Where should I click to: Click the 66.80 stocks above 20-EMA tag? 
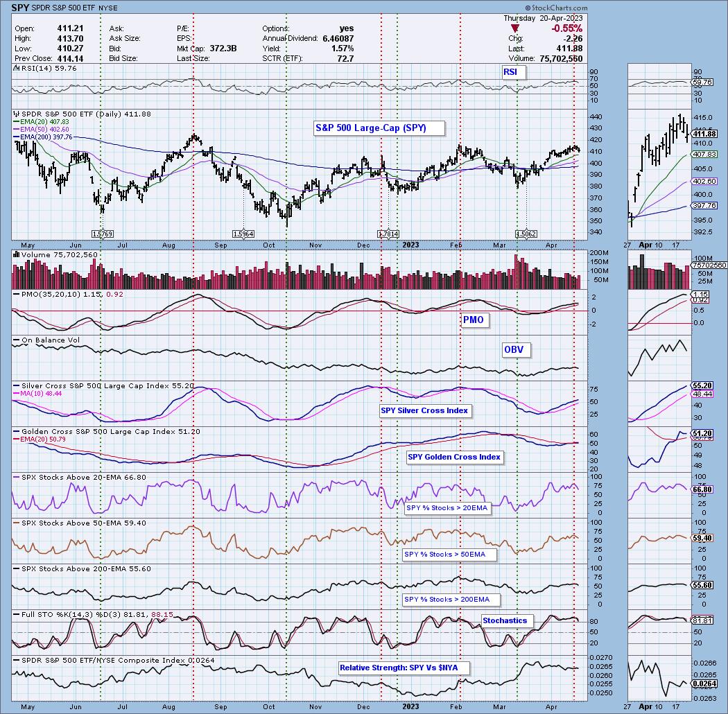702,490
